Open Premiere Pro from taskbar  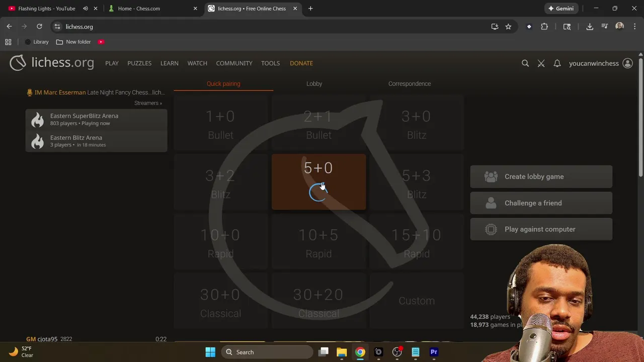coord(434,352)
